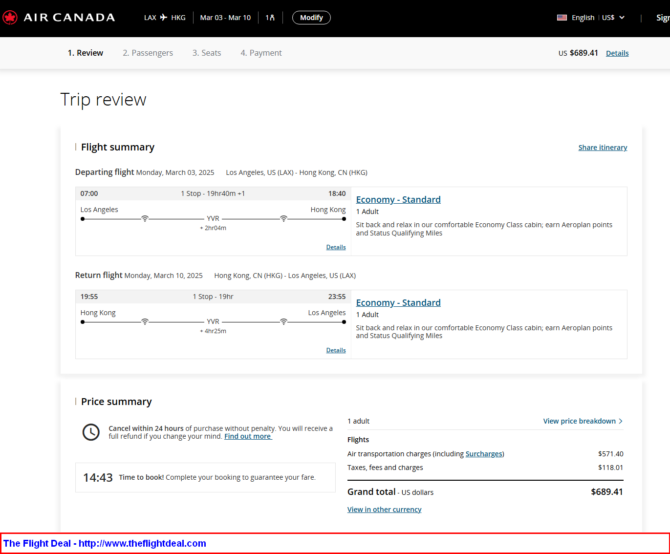Click the 23:55 Los Angeles arrival time

(337, 296)
